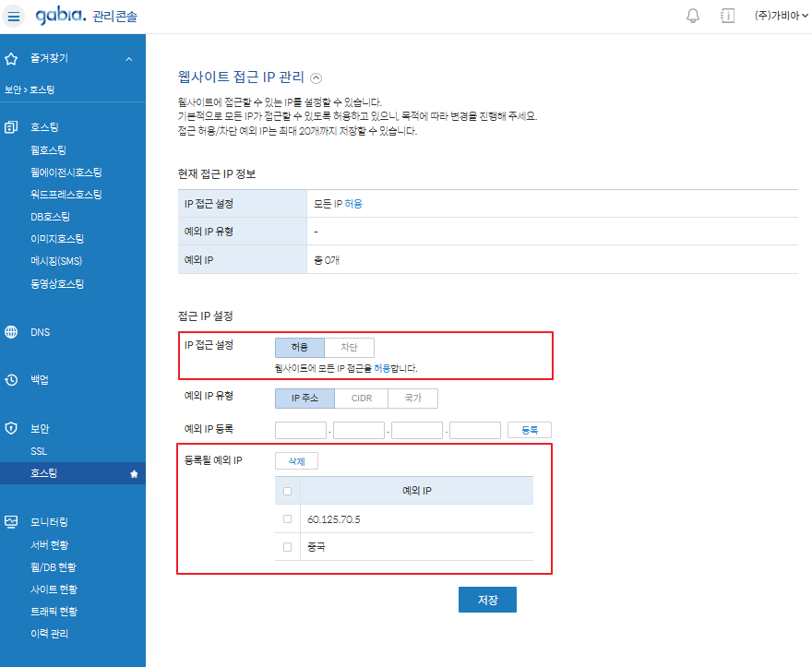Open the (주)가비아 account dropdown

pos(776,16)
